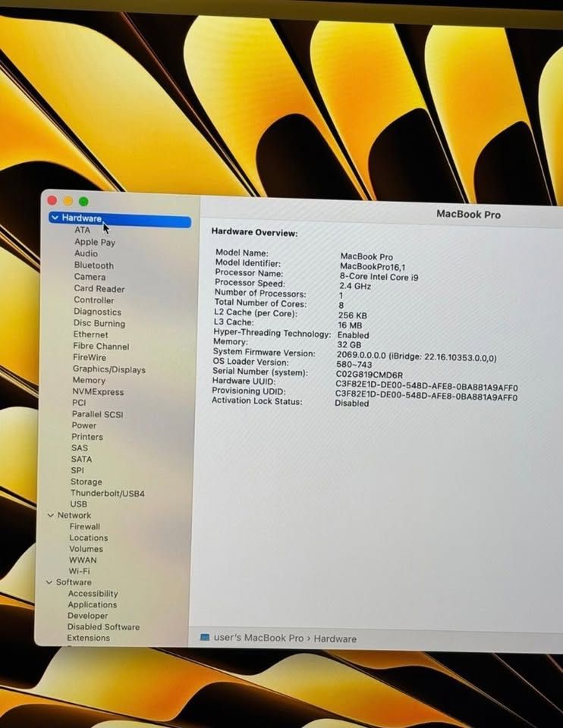
Task: Collapse the Hardware section chevron
Action: tap(55, 218)
